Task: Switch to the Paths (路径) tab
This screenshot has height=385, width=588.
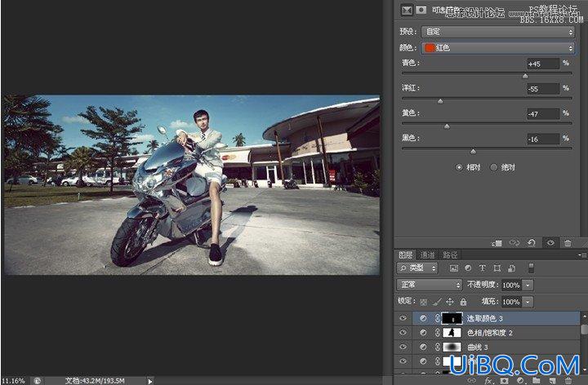Action: (x=450, y=255)
